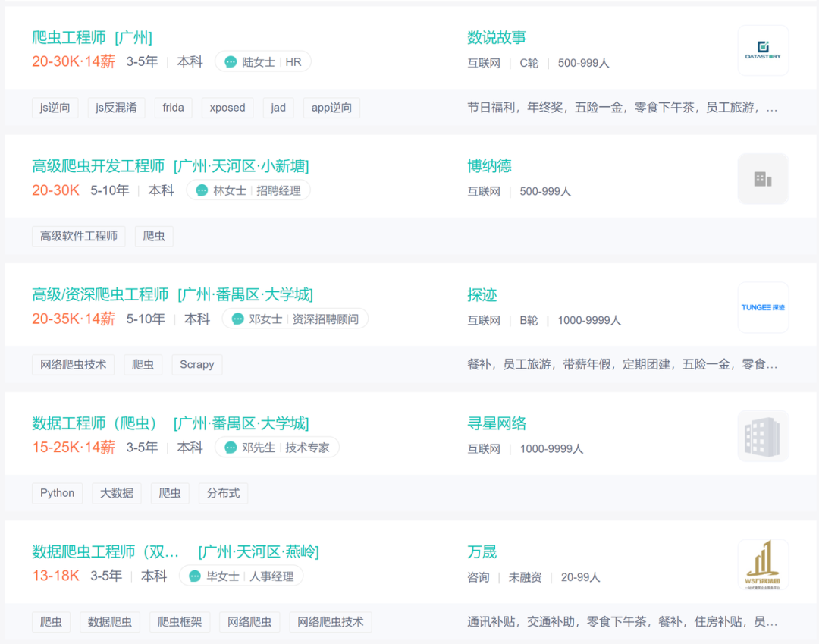Viewport: 819px width, 644px height.
Task: Click the 咨询 industry text for 万晟
Action: 478,577
